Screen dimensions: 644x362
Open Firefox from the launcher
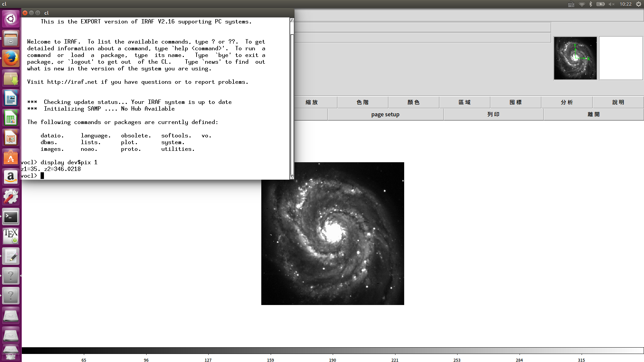click(11, 59)
